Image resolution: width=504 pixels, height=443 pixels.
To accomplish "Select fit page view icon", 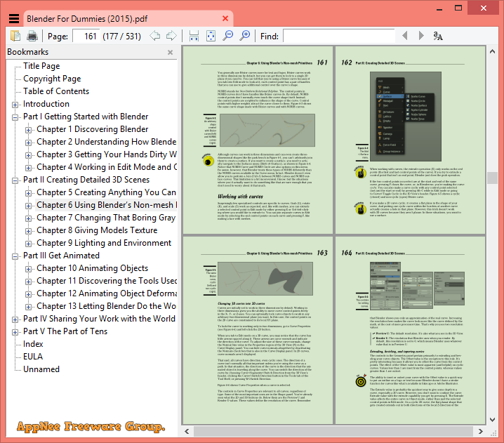I will point(211,36).
